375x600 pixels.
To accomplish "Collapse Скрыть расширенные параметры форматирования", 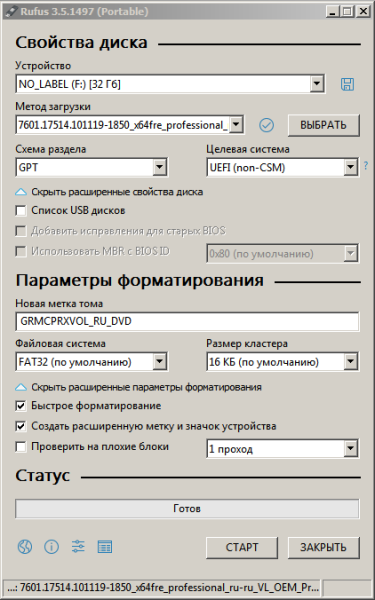I will (138, 387).
